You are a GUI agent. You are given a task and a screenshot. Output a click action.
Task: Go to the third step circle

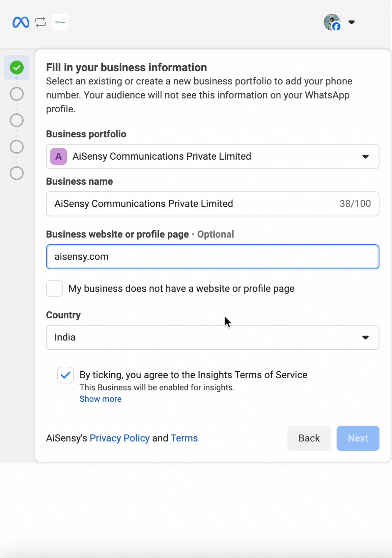pos(17,120)
